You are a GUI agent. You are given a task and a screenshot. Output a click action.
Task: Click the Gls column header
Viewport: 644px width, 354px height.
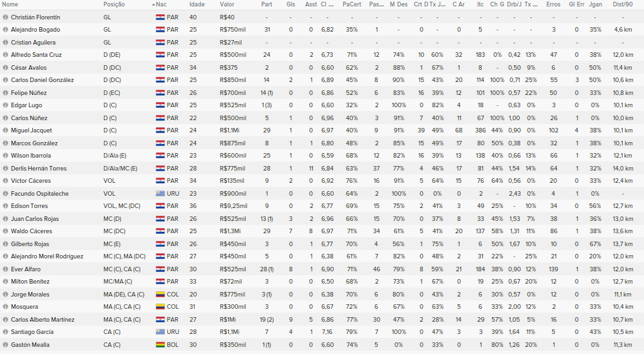pos(291,5)
